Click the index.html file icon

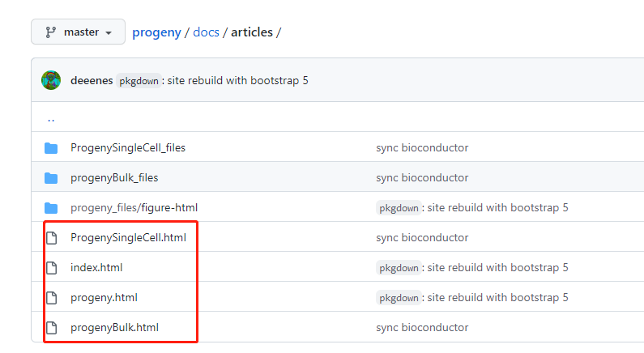click(52, 268)
